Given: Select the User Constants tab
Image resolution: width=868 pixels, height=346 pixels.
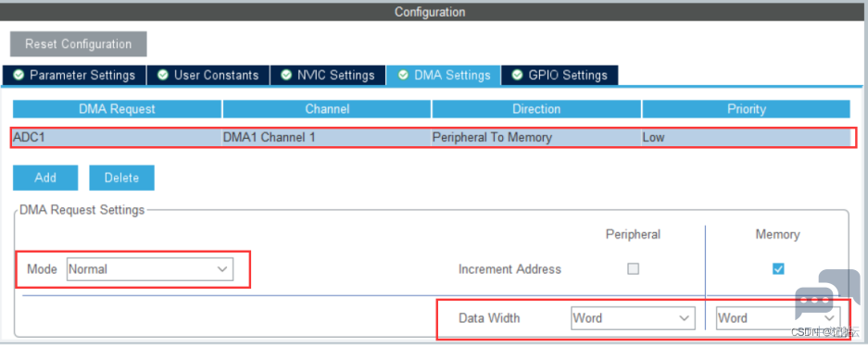Looking at the screenshot, I should pos(208,75).
